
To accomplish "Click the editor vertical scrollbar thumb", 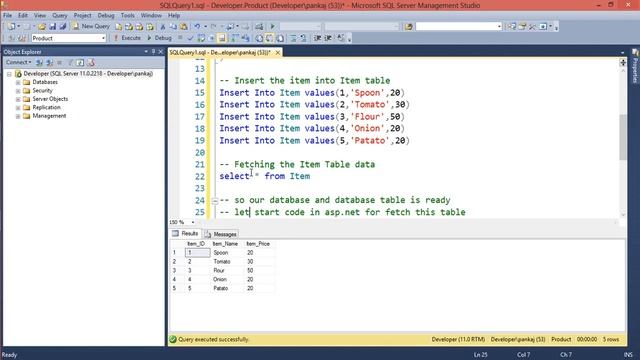I will point(622,138).
